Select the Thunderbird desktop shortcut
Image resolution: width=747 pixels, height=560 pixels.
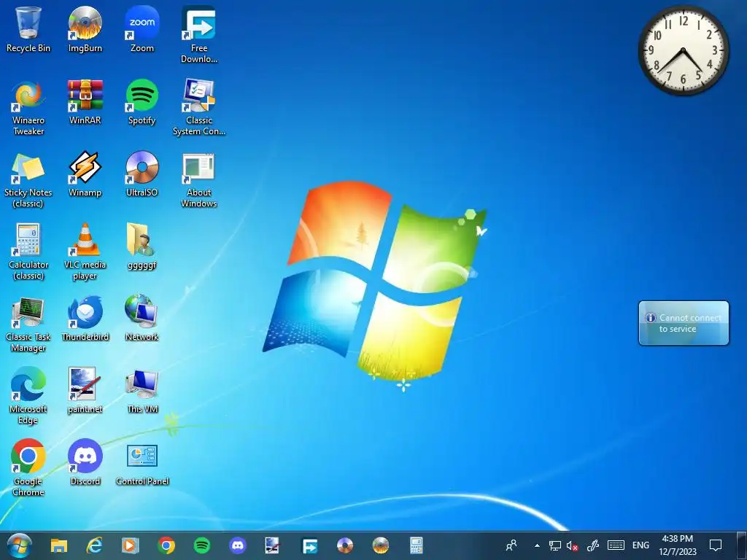pos(85,319)
